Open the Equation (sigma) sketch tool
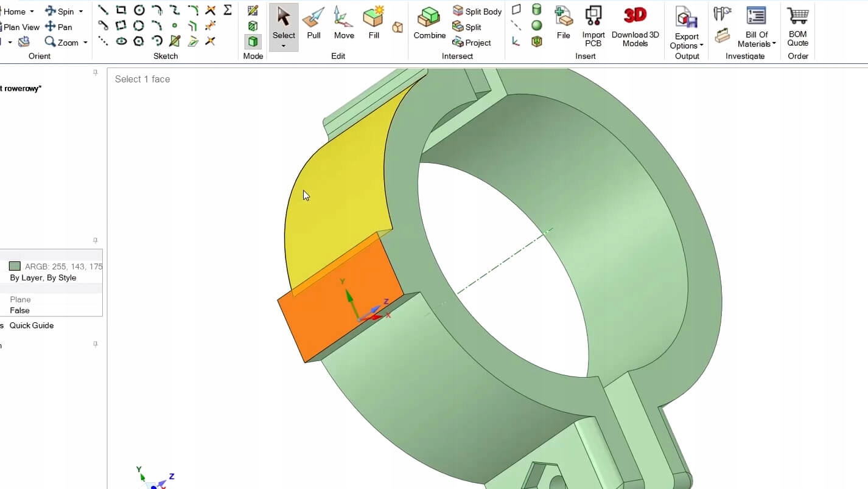Viewport: 868px width, 489px height. click(228, 10)
